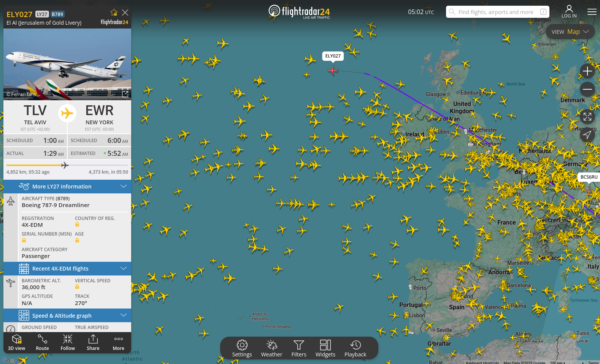Open the LOG IN account page
The height and width of the screenshot is (364, 600).
[x=569, y=11]
